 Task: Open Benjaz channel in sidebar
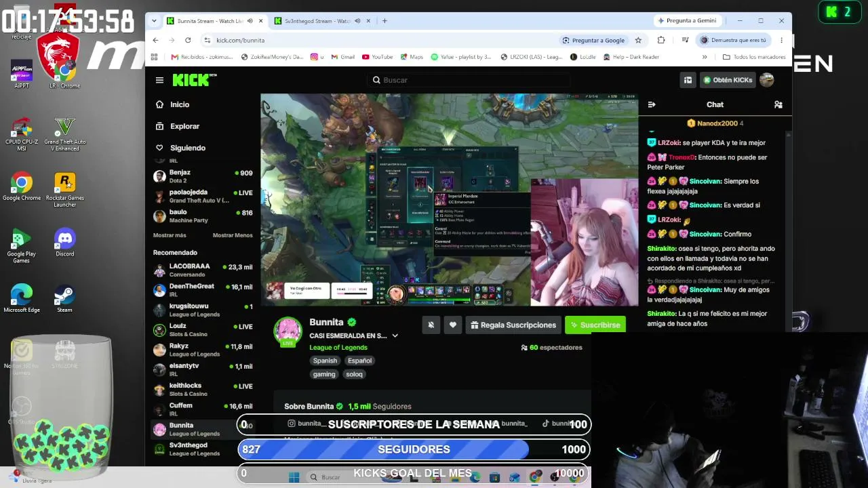[x=203, y=176]
